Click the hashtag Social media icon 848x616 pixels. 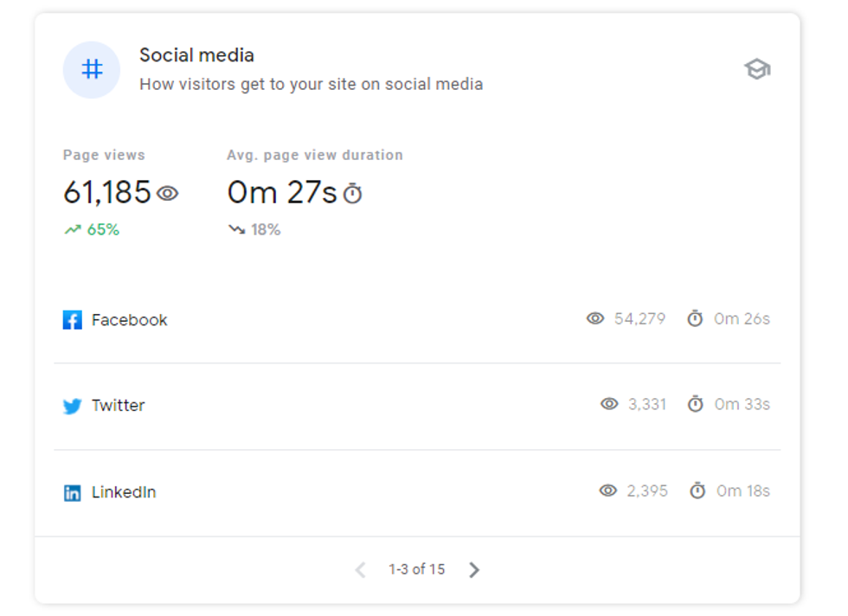tap(92, 70)
